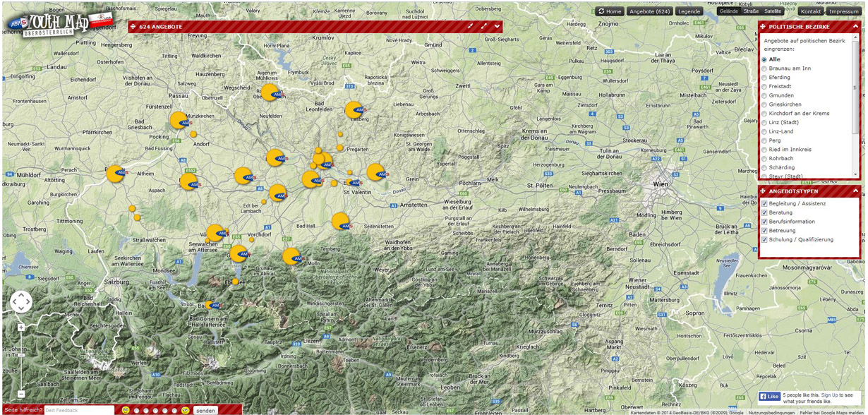Click the Facebook Like button
This screenshot has width=868, height=415.
coord(769,397)
